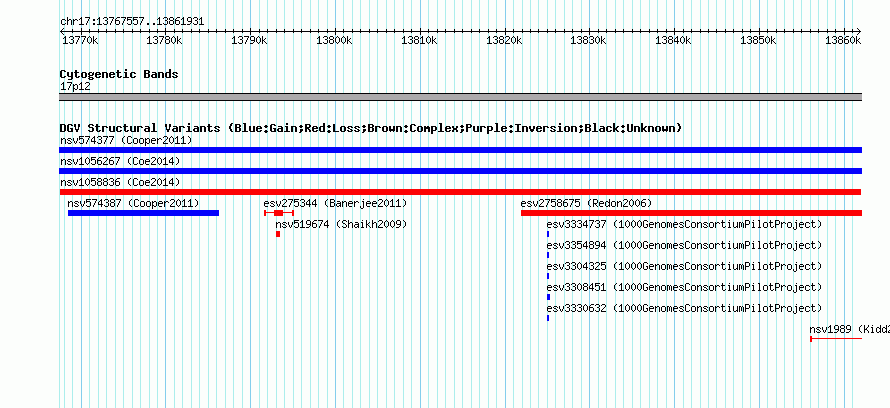Open nsv1058836 (Coe2014) loss variant label
The height and width of the screenshot is (408, 890).
click(x=120, y=182)
